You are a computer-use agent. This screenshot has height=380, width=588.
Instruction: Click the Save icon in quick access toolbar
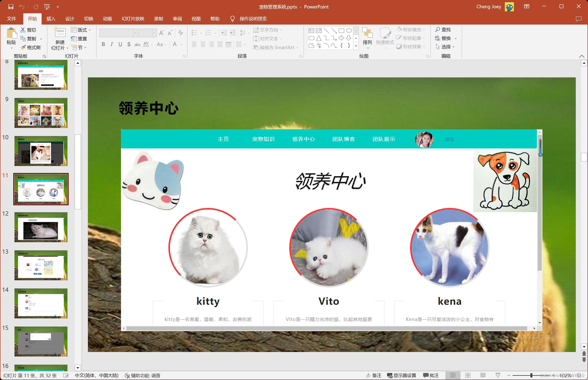pos(11,7)
